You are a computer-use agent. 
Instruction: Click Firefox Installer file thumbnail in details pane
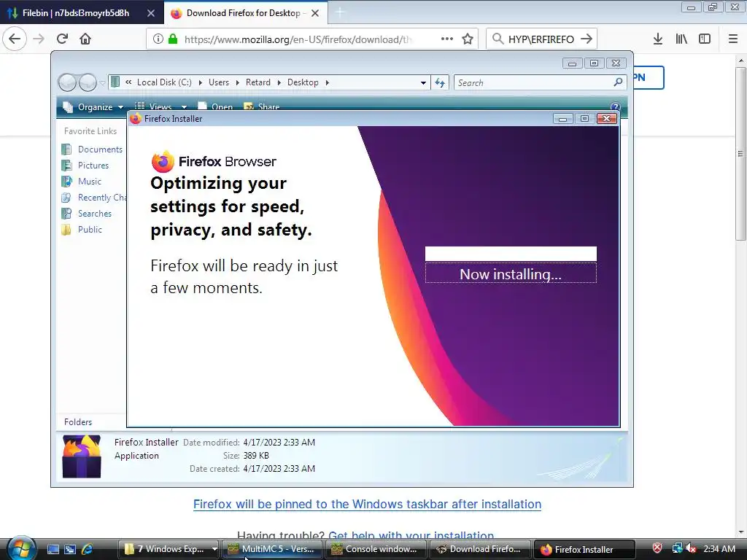pyautogui.click(x=82, y=456)
